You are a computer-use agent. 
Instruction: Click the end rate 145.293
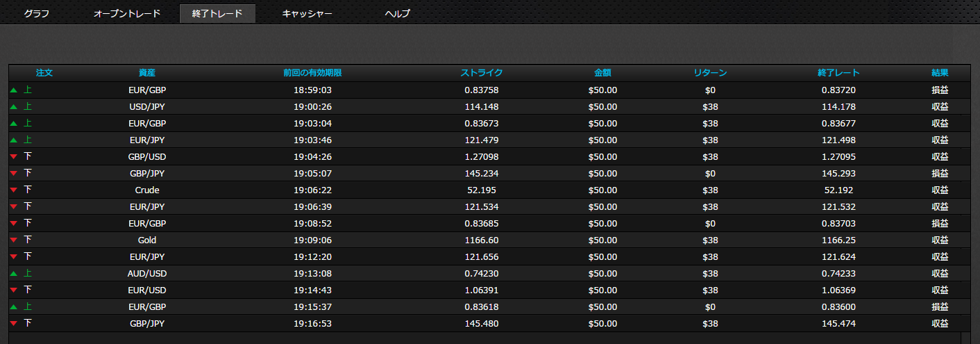pos(838,174)
